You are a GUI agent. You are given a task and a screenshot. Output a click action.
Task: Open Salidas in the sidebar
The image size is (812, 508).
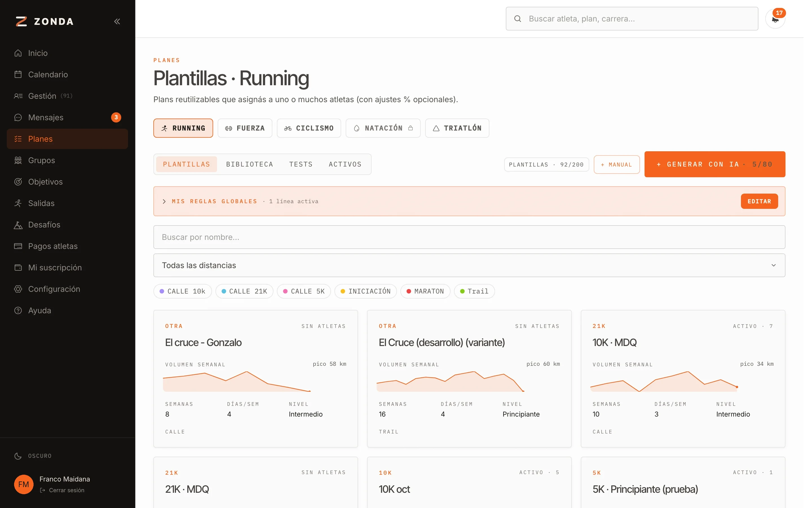point(67,203)
